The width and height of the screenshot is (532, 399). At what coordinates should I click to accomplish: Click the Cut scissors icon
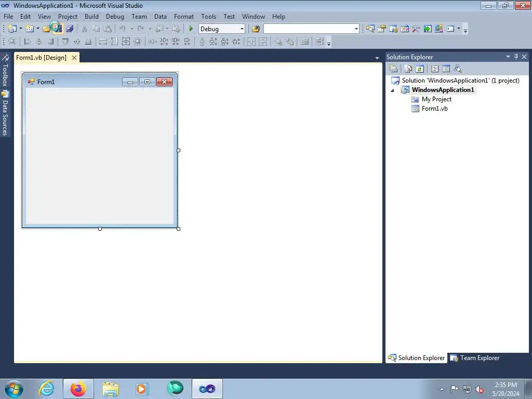pyautogui.click(x=84, y=29)
